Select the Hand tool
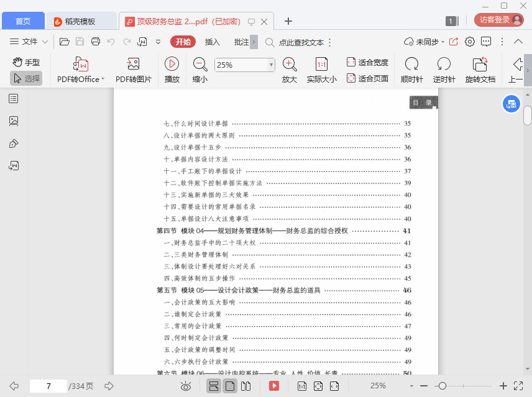This screenshot has width=532, height=397. click(x=27, y=62)
